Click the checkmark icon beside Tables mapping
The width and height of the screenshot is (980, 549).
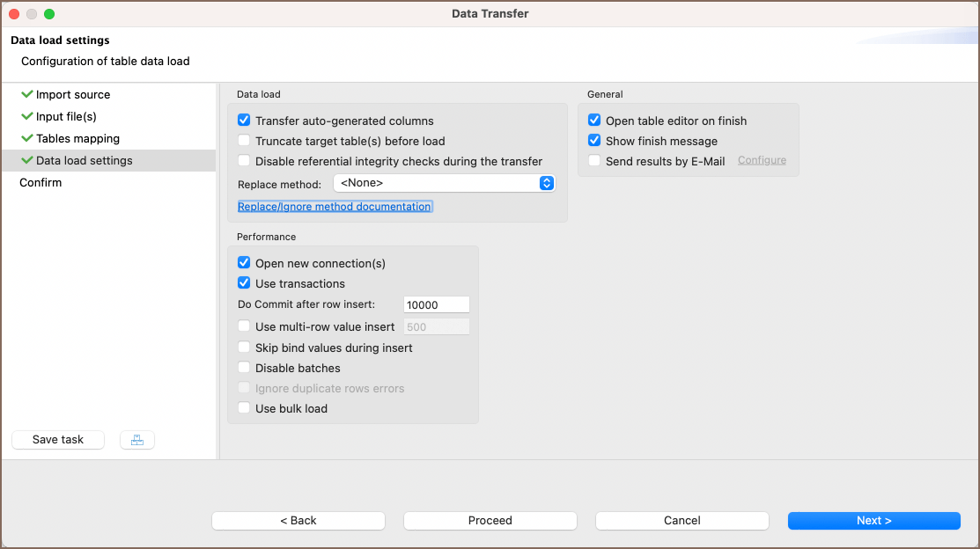point(28,138)
